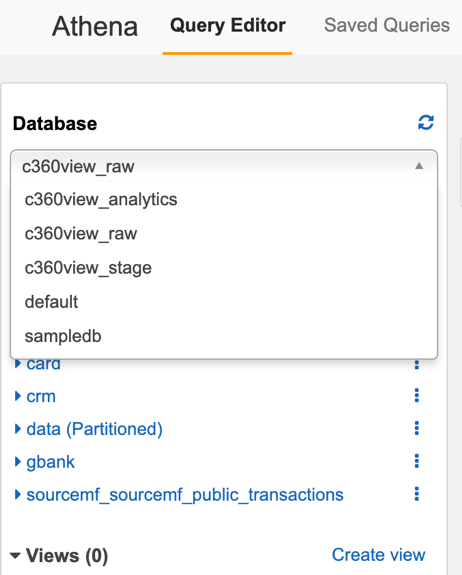Open options menu for gbank table

(417, 461)
